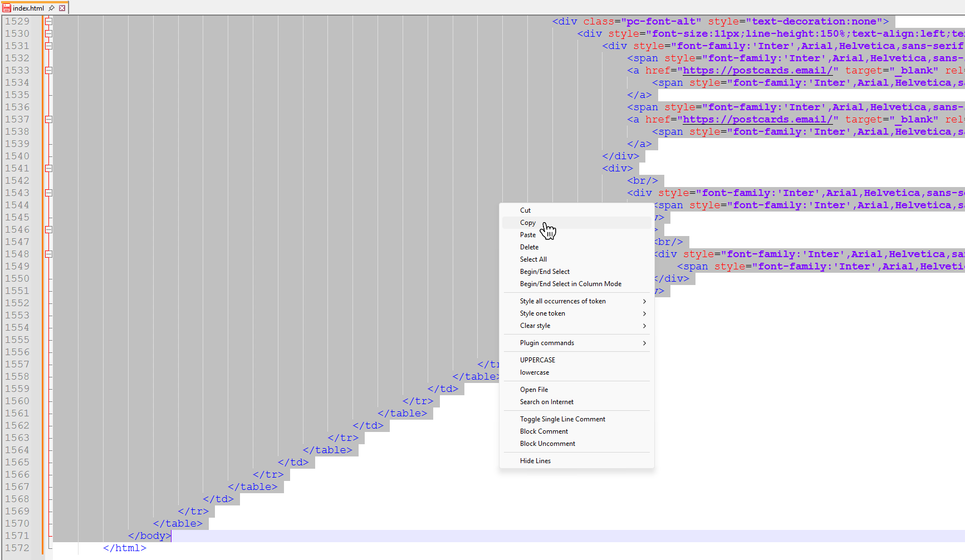The image size is (965, 560).
Task: Collapse the fold marker on line 1548
Action: pos(48,254)
